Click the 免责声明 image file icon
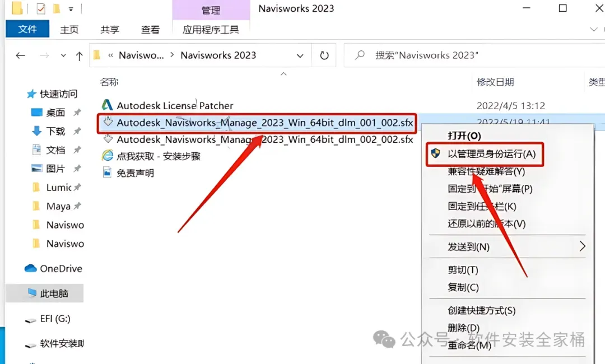Viewport: 605px width, 364px height. [x=107, y=172]
